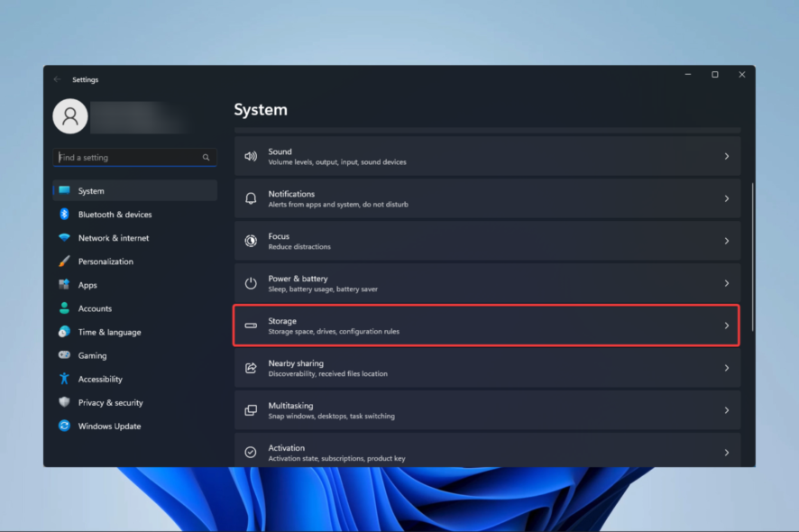Open the Apps settings page
This screenshot has width=799, height=532.
pyautogui.click(x=135, y=285)
